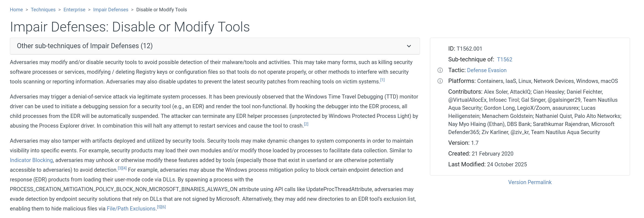Open the File/Path Exclusions link
The image size is (644, 218).
[131, 209]
